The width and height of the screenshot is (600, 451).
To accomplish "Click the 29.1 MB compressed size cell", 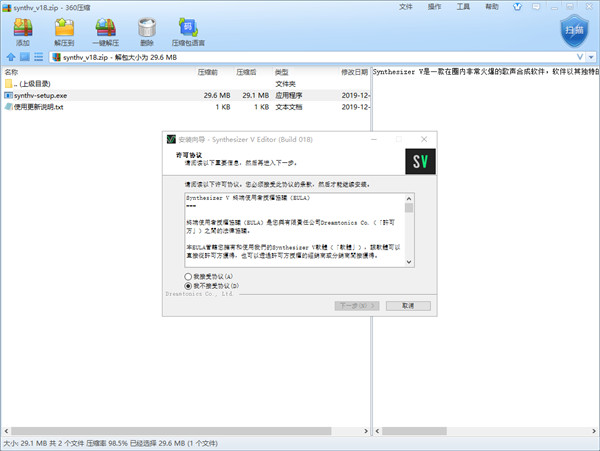I will click(x=255, y=95).
